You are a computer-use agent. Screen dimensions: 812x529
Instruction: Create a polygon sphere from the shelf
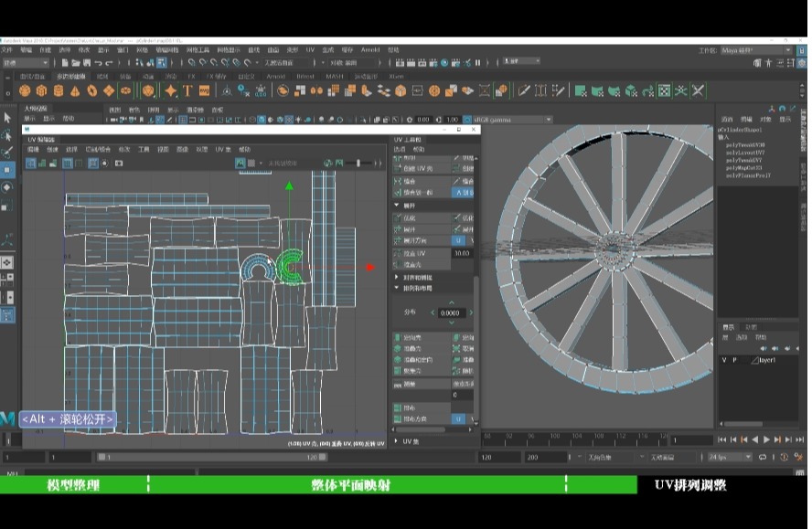point(25,90)
